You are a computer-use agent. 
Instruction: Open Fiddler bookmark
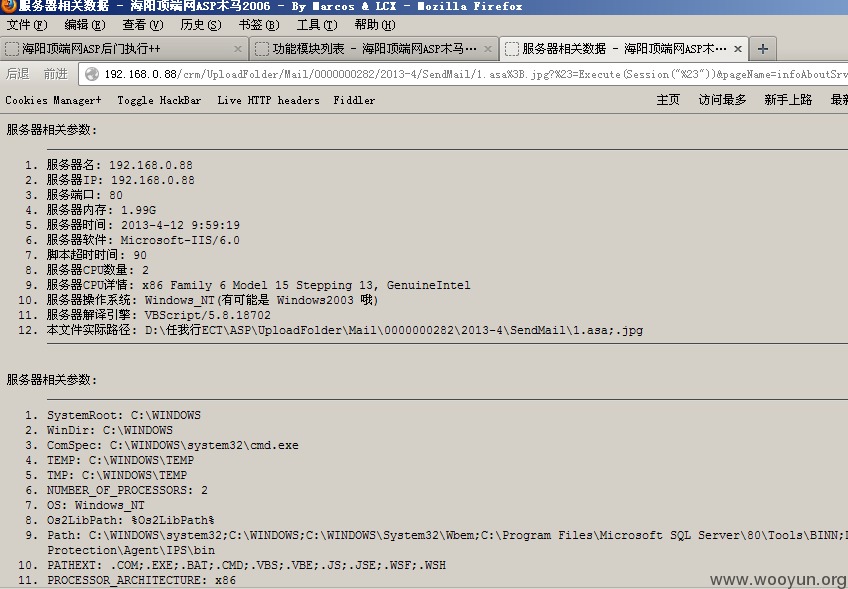coord(354,100)
